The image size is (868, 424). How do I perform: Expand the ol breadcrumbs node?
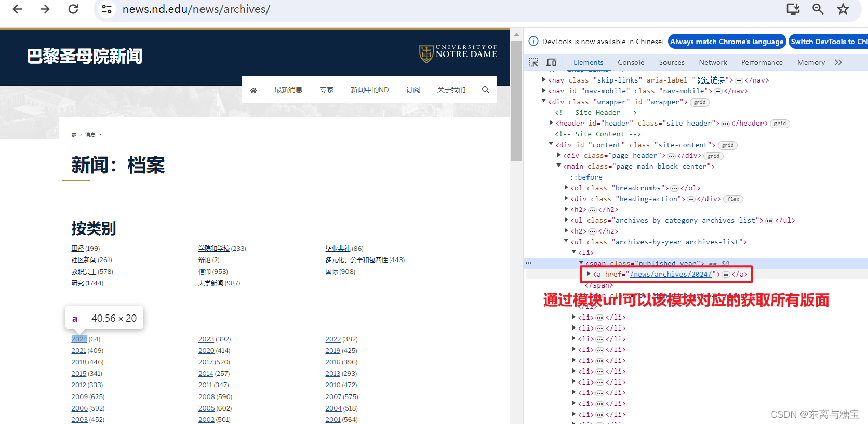point(566,188)
